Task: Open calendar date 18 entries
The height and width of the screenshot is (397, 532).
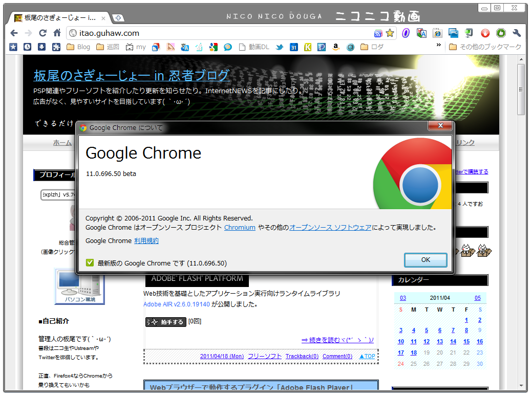Action: (414, 352)
